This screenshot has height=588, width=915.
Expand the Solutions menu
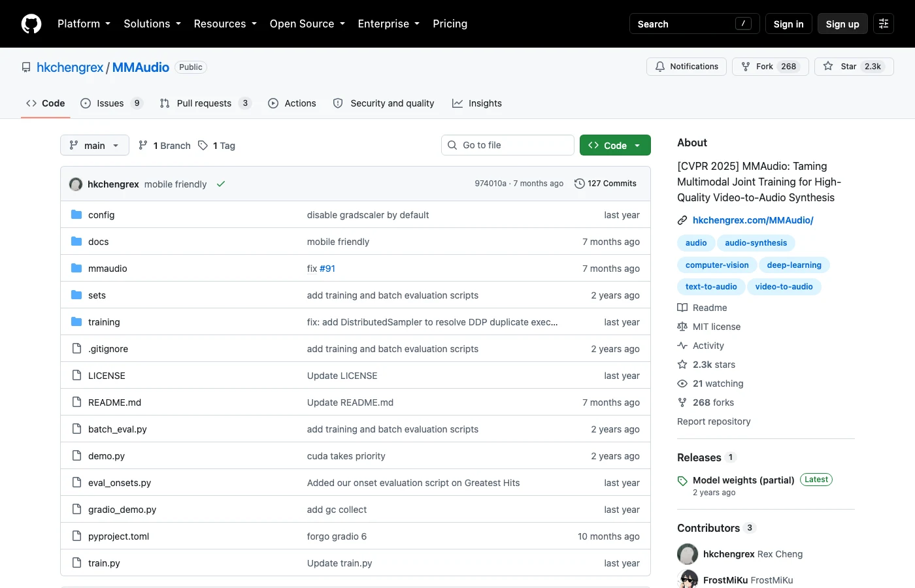(x=152, y=24)
